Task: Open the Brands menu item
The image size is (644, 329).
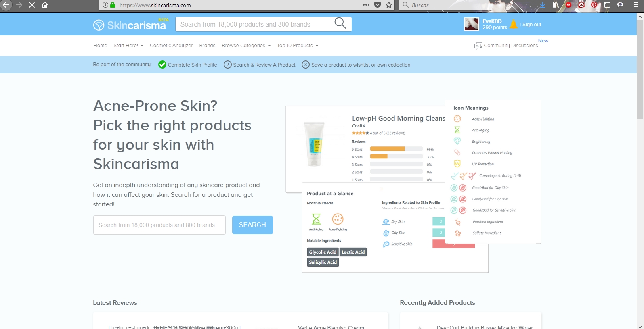Action: 207,46
